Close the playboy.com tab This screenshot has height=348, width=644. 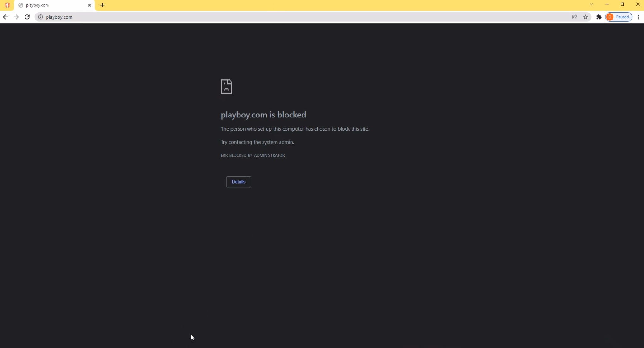(x=89, y=5)
